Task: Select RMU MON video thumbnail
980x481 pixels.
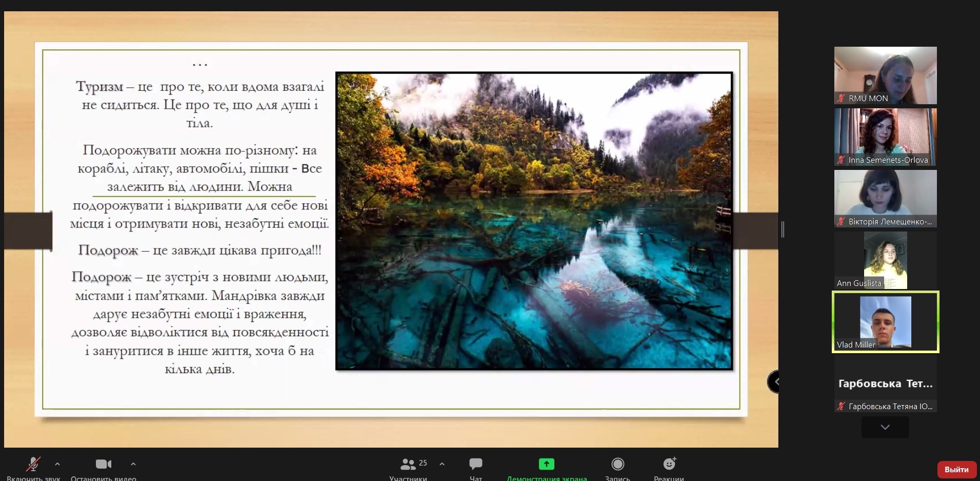Action: [x=885, y=75]
